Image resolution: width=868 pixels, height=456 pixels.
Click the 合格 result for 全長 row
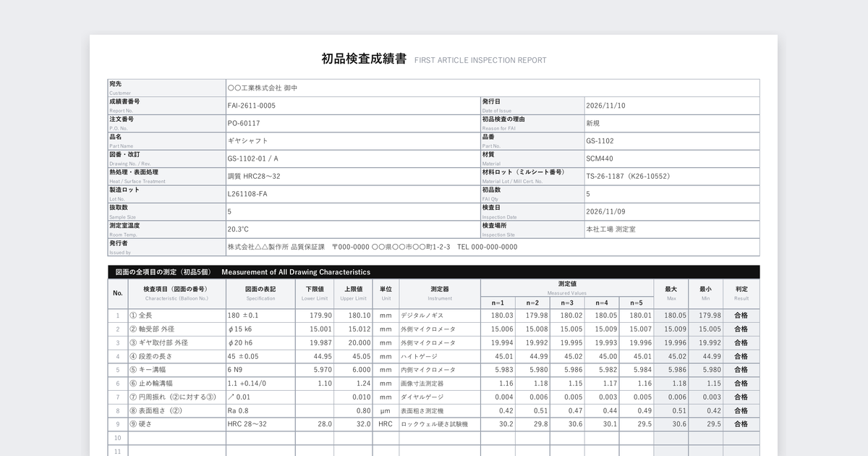(x=741, y=316)
